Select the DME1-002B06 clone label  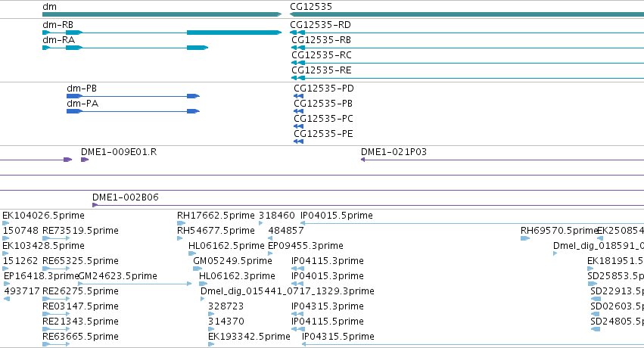[126, 197]
